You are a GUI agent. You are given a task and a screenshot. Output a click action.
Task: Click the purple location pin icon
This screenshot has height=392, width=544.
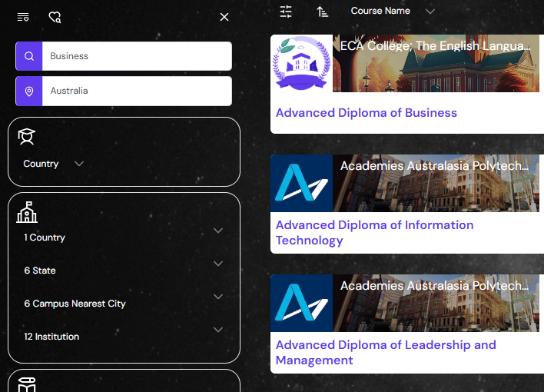click(29, 91)
